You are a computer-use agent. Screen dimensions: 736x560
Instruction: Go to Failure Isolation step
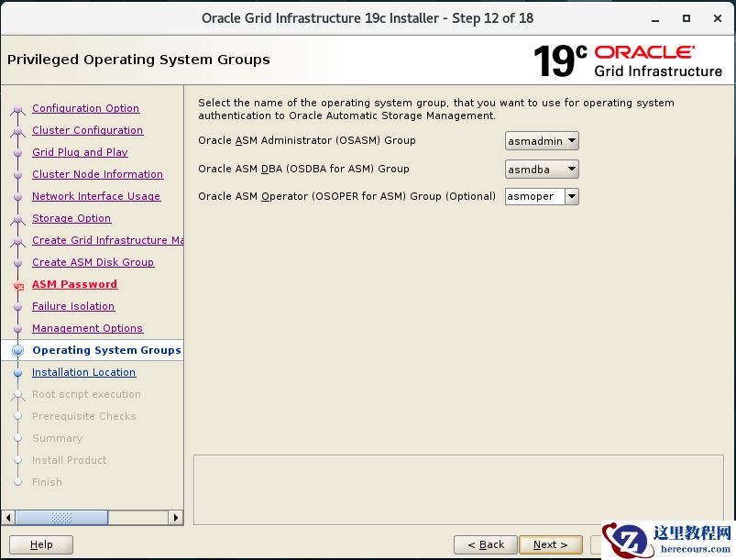pos(73,306)
